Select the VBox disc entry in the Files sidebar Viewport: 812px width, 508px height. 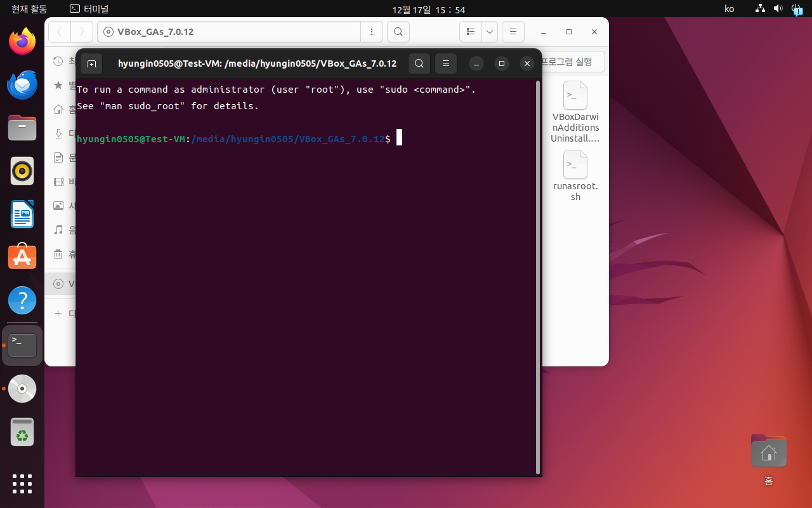[x=60, y=284]
